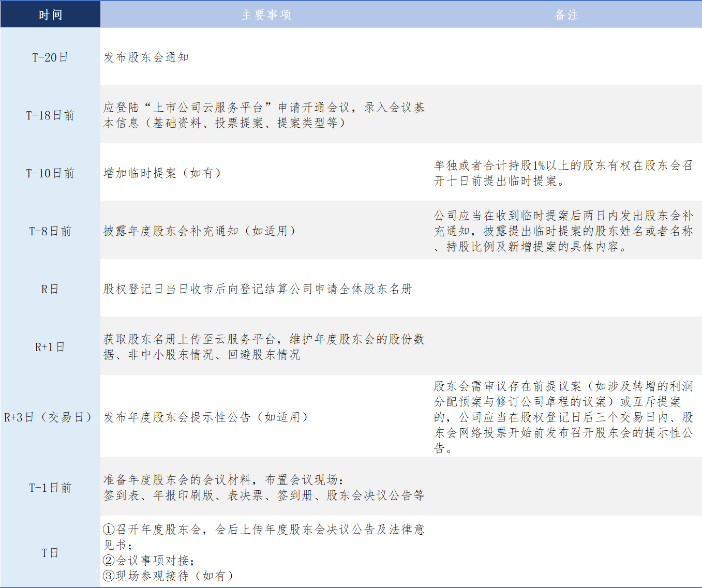Image resolution: width=702 pixels, height=588 pixels.
Task: Click the R日 time cell
Action: pos(50,289)
